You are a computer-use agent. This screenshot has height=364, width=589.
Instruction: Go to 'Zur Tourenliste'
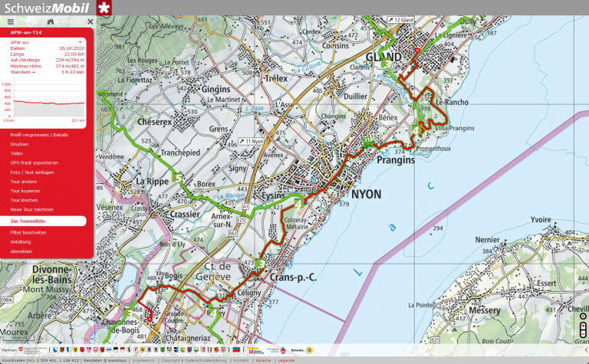point(28,221)
